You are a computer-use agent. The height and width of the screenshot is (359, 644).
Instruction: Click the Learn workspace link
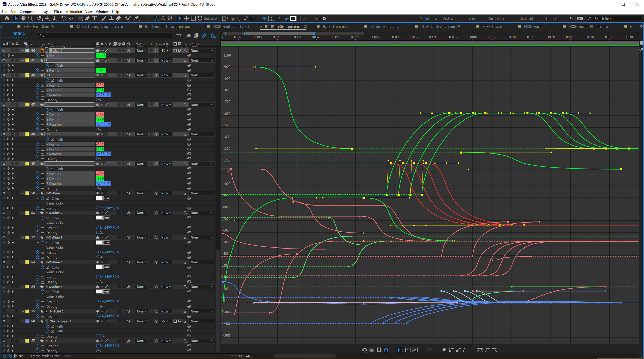[471, 18]
